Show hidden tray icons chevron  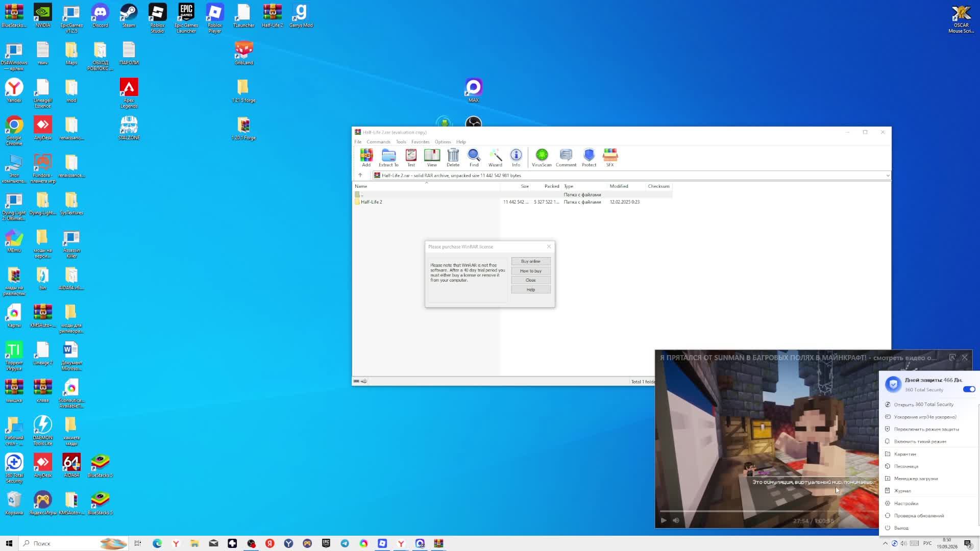click(x=886, y=543)
